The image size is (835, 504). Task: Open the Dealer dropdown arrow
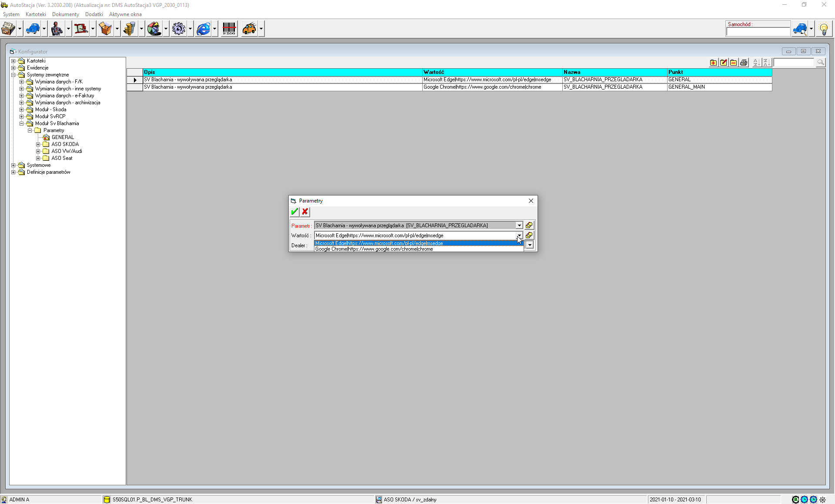[530, 245]
